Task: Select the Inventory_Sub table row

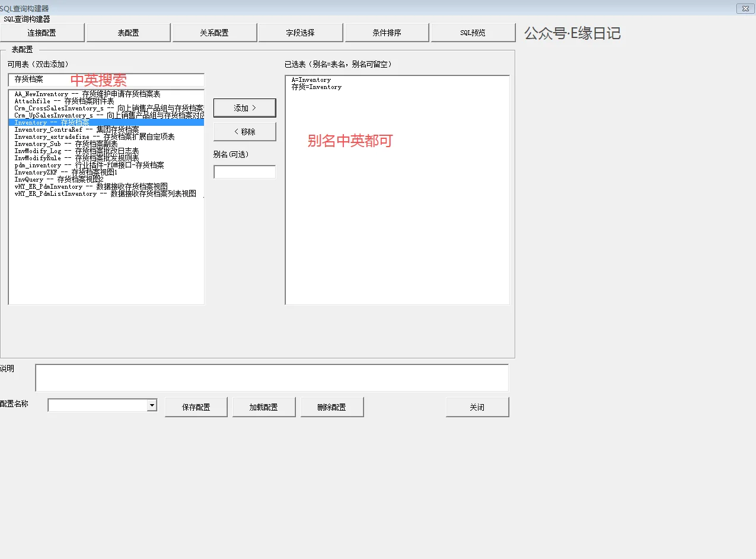Action: click(x=107, y=144)
